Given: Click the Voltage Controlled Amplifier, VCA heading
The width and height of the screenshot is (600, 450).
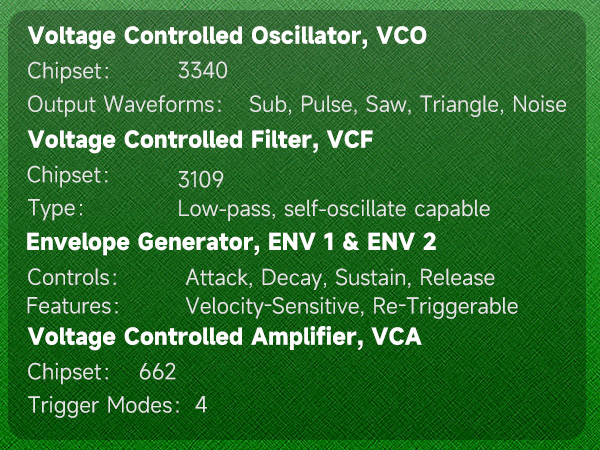Looking at the screenshot, I should pos(224,338).
